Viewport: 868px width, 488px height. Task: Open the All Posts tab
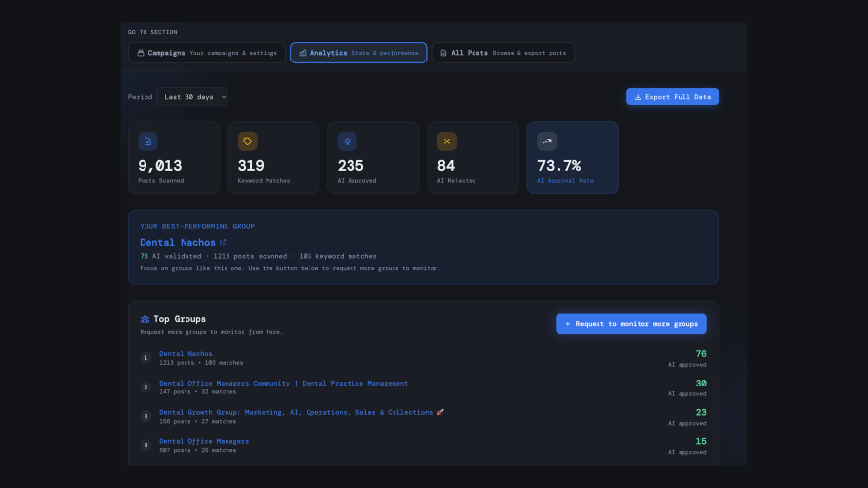tap(503, 53)
